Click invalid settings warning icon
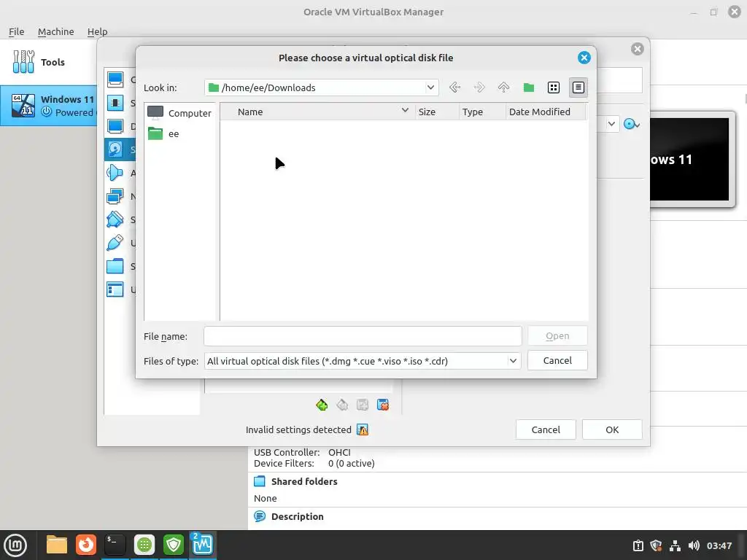The width and height of the screenshot is (747, 560). coord(363,430)
